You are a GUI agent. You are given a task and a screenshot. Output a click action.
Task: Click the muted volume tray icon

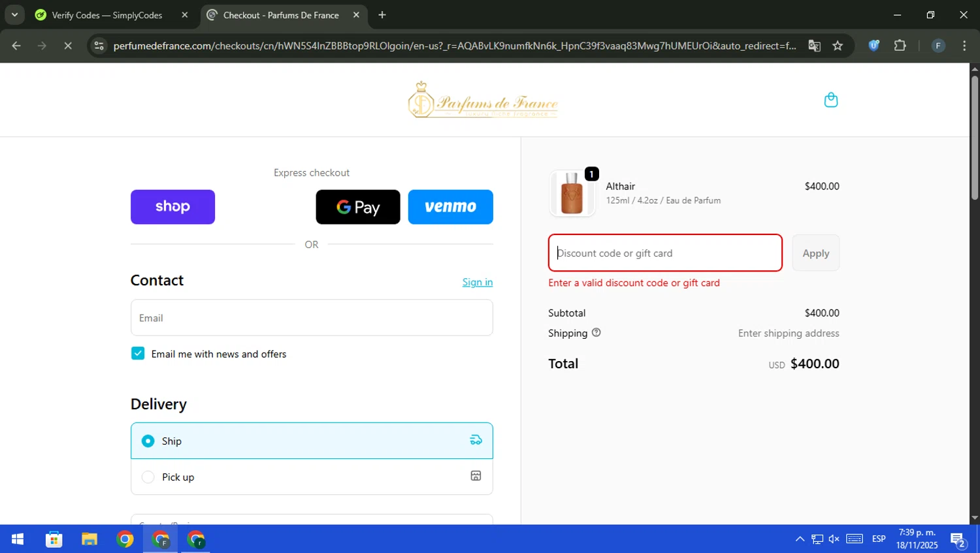834,539
